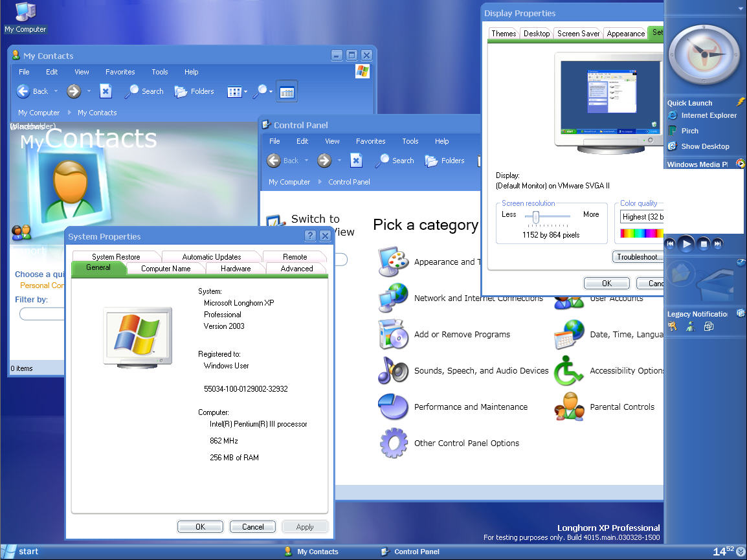Click the Troubleshoot button
The height and width of the screenshot is (560, 747).
click(638, 257)
